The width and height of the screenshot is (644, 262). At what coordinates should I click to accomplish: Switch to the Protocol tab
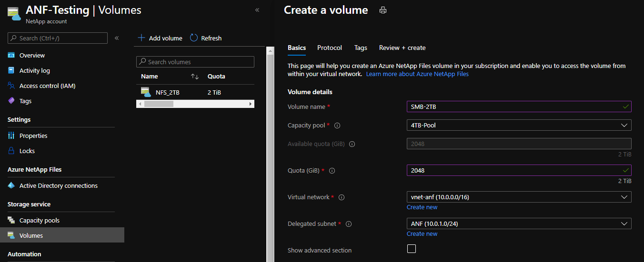[x=330, y=48]
